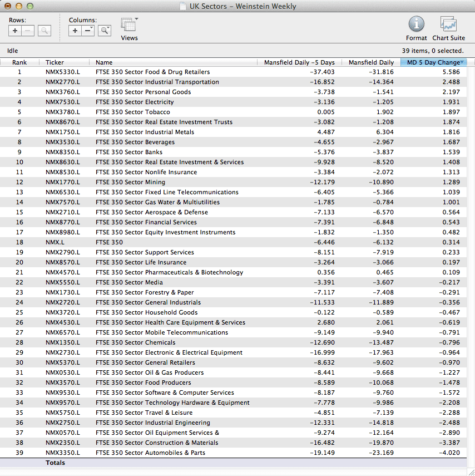Open the Views dropdown menu
Viewport: 475px width, 476px height.
tap(129, 25)
